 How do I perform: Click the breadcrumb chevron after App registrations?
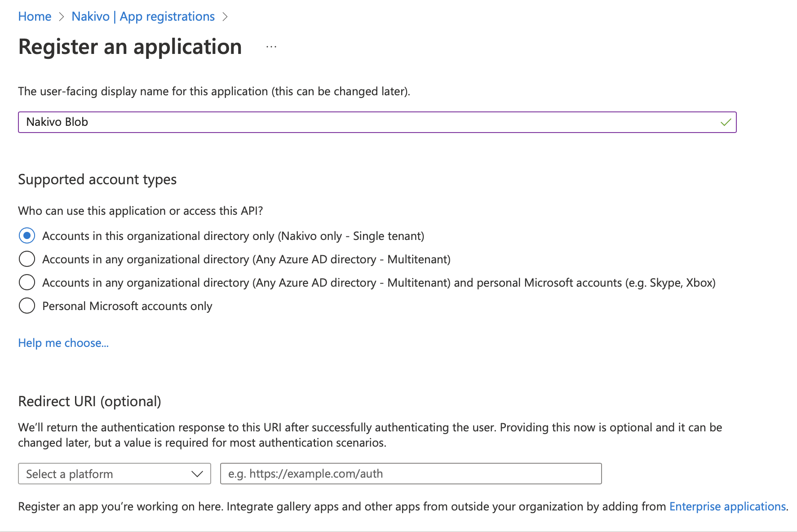tap(225, 17)
